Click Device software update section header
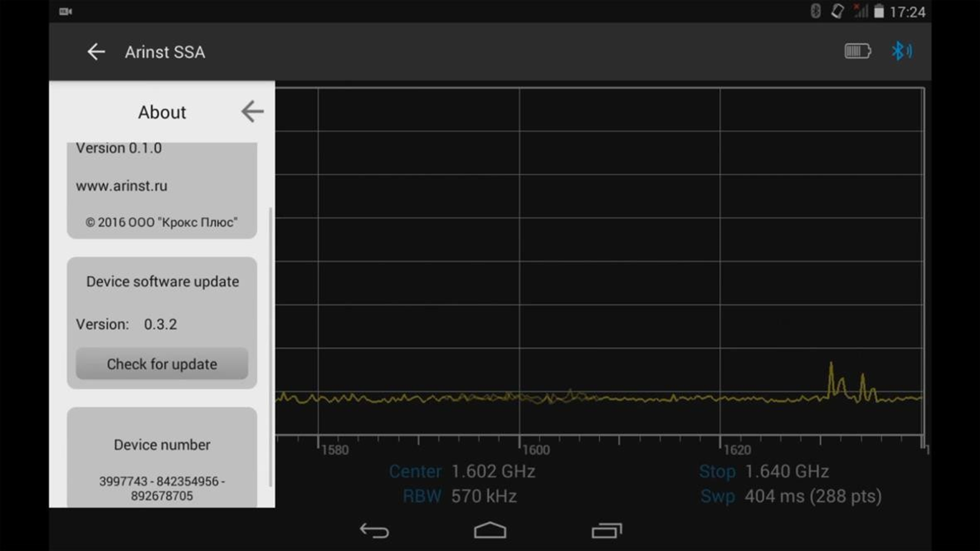 [x=162, y=281]
